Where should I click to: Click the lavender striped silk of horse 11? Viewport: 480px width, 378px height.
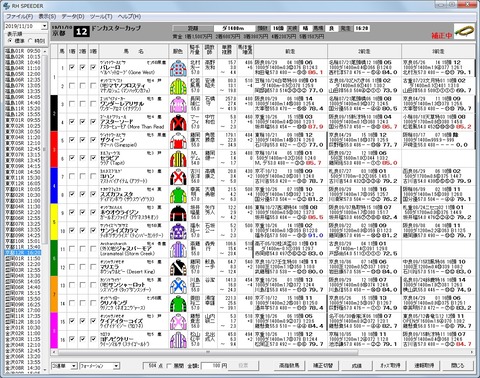click(x=178, y=249)
